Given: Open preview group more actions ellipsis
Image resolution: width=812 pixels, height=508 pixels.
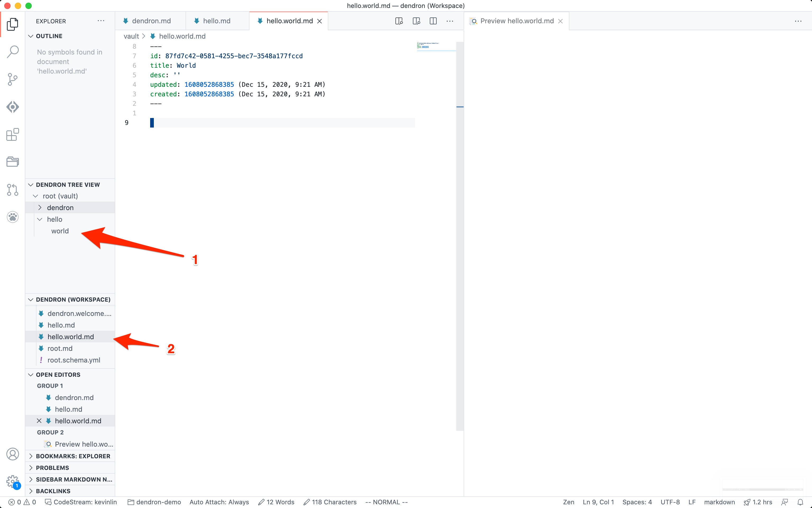Looking at the screenshot, I should tap(798, 21).
